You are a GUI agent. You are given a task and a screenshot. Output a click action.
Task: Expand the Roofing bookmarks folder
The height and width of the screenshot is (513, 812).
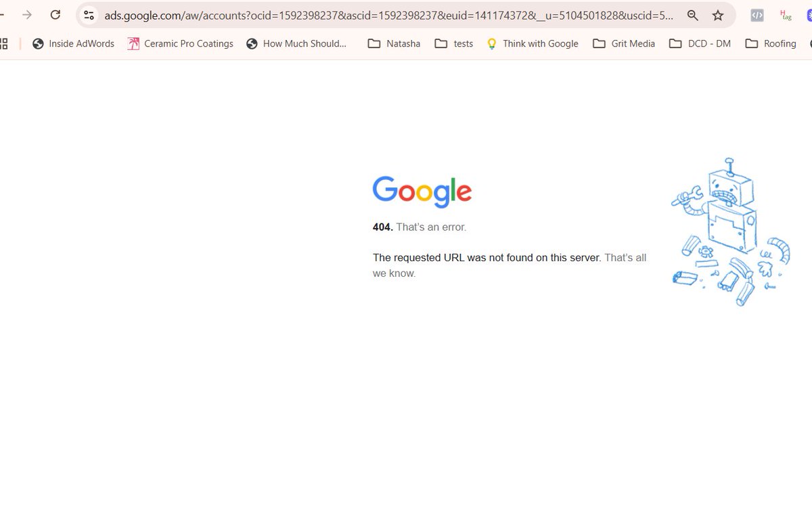coord(771,43)
